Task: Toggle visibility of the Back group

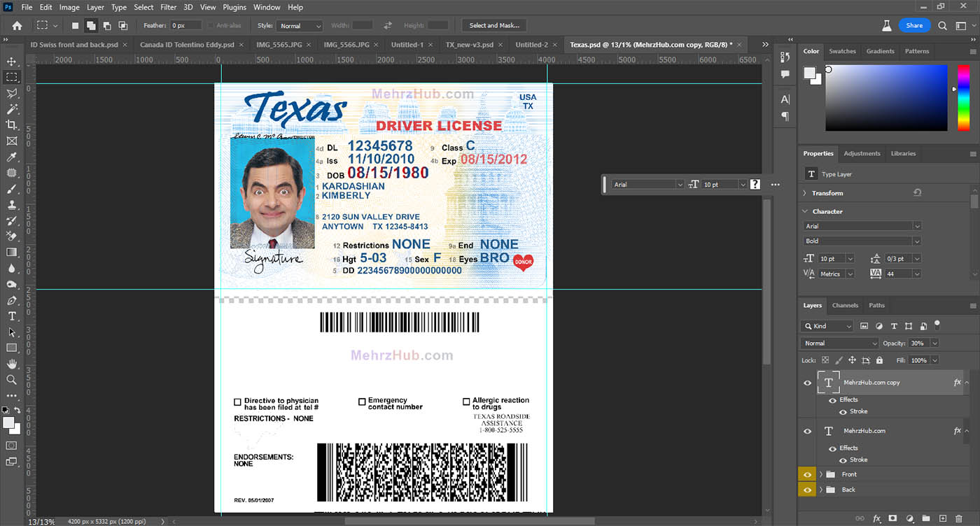Action: coord(807,490)
